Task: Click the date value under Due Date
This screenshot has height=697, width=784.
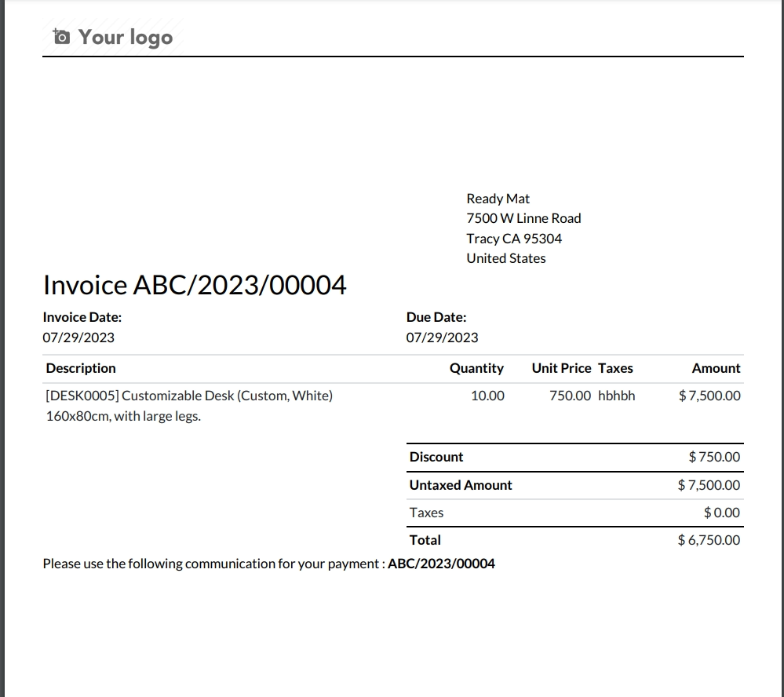Action: (x=442, y=338)
